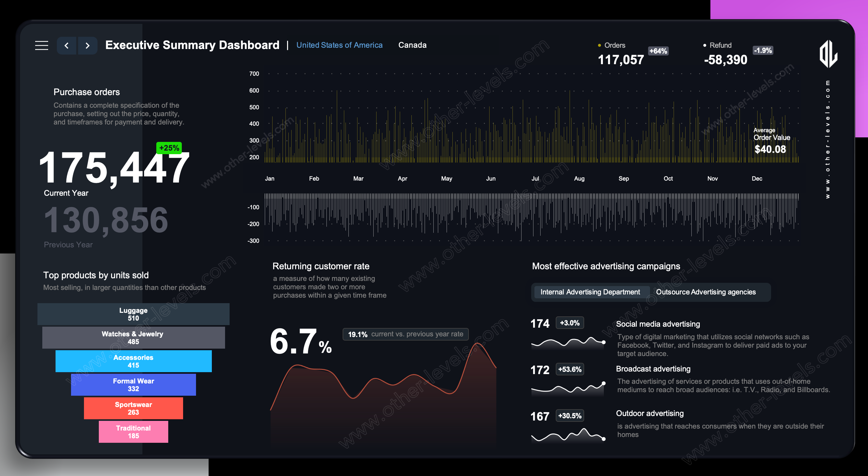
Task: Click the -1.9% badge on Refund
Action: 764,50
